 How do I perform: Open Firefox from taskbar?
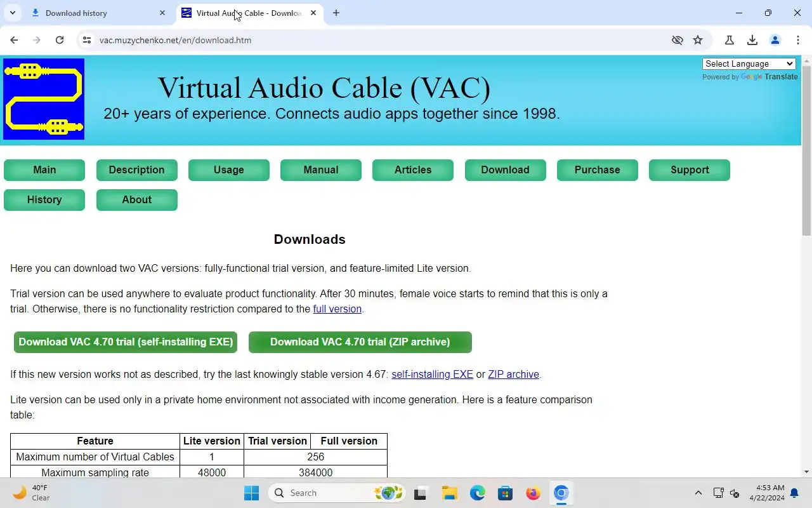click(533, 493)
